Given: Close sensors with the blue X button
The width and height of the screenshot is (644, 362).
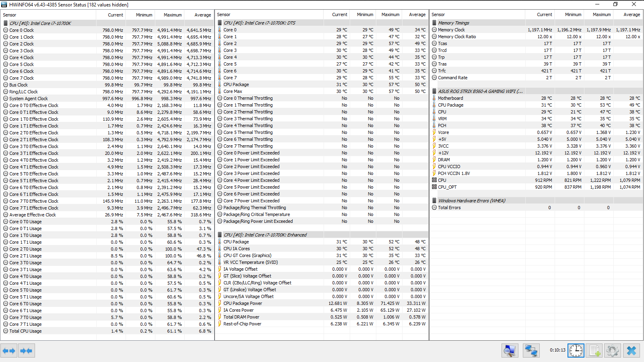Looking at the screenshot, I should pyautogui.click(x=632, y=351).
